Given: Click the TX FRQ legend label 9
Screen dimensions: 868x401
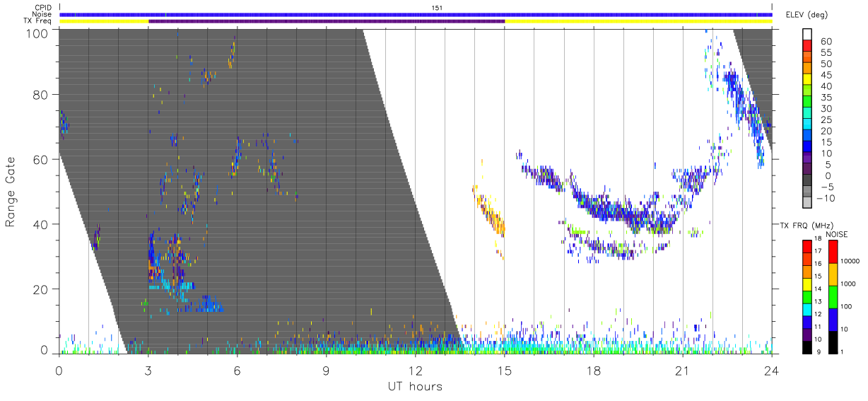Looking at the screenshot, I should [819, 351].
